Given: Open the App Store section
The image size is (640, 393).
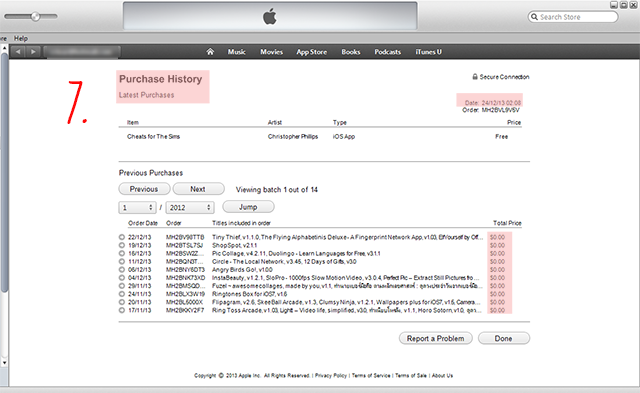Looking at the screenshot, I should pyautogui.click(x=311, y=52).
